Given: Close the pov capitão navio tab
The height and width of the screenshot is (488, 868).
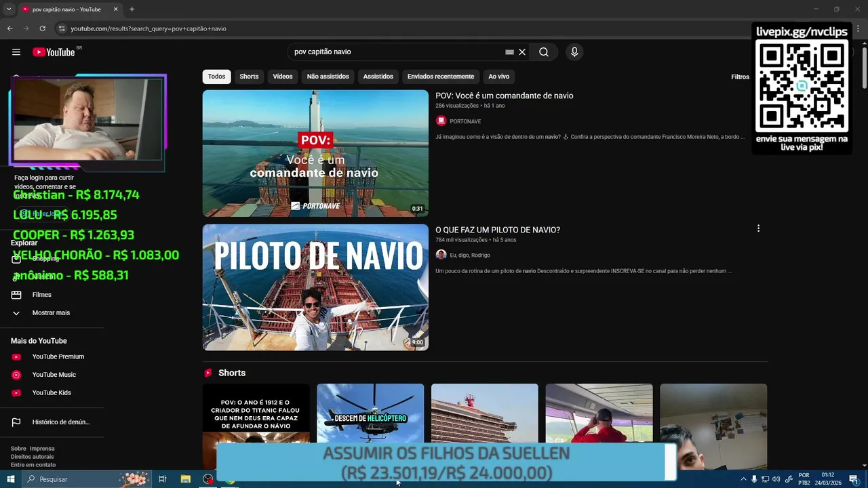Looking at the screenshot, I should click(x=115, y=9).
